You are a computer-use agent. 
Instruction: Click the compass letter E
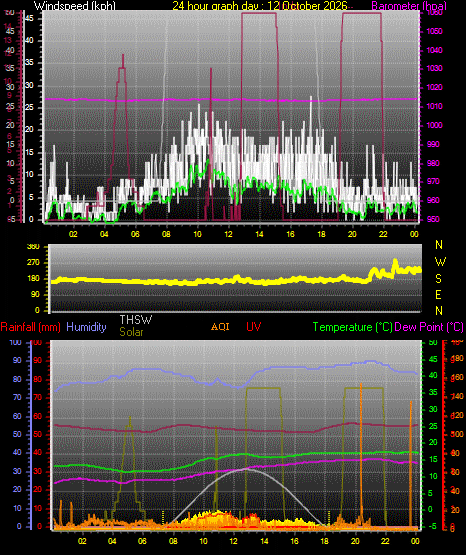438,294
